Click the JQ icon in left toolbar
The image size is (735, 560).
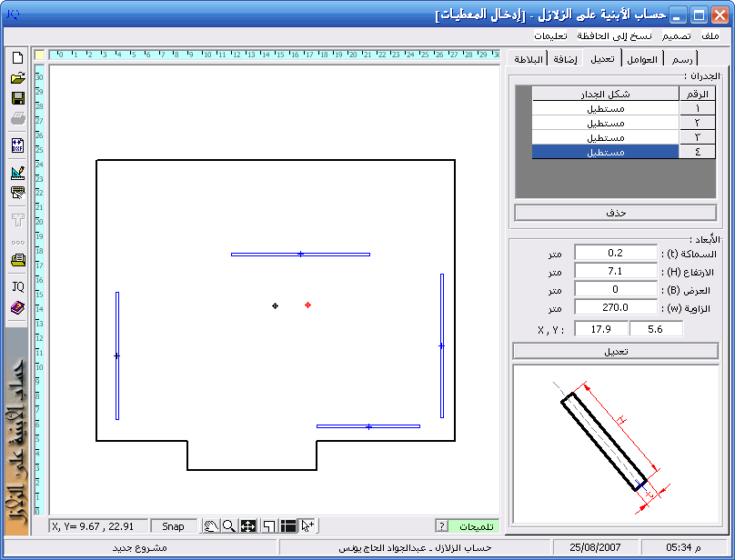(x=17, y=286)
